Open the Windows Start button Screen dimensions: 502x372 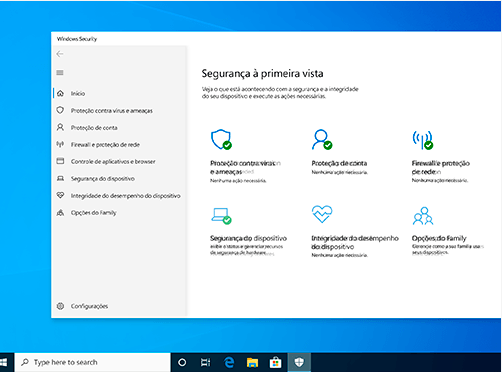click(4, 362)
